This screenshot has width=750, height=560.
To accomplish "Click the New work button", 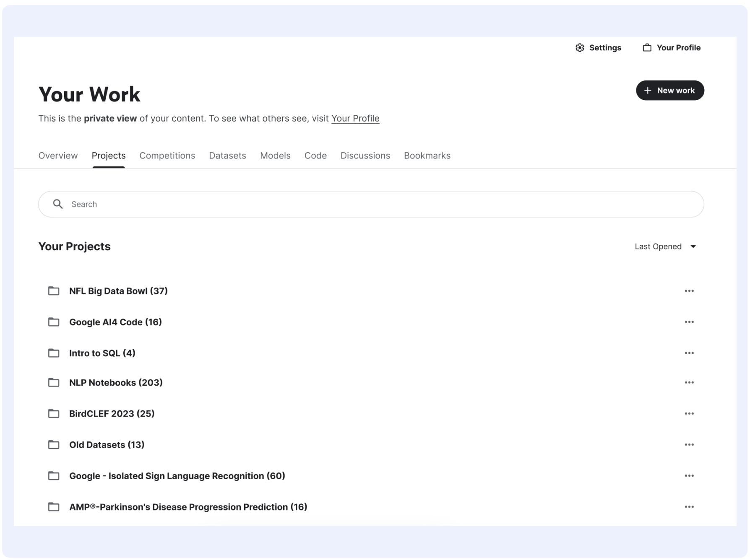I will (x=670, y=91).
